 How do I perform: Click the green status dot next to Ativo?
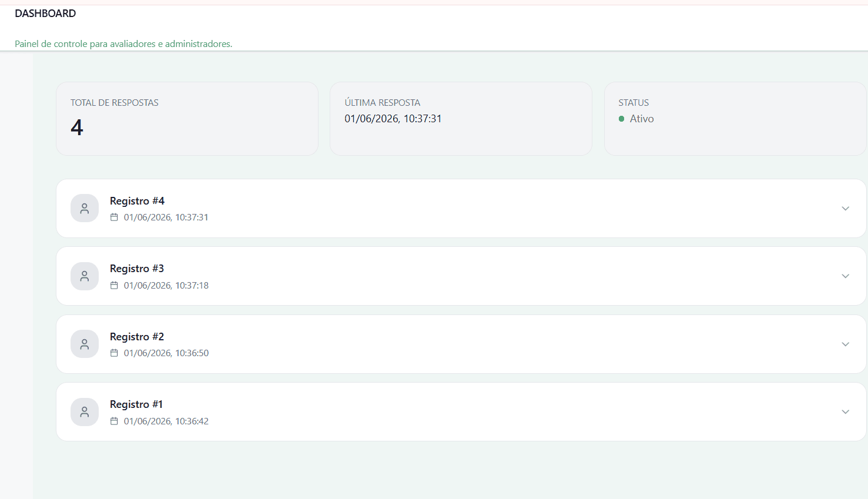(621, 119)
